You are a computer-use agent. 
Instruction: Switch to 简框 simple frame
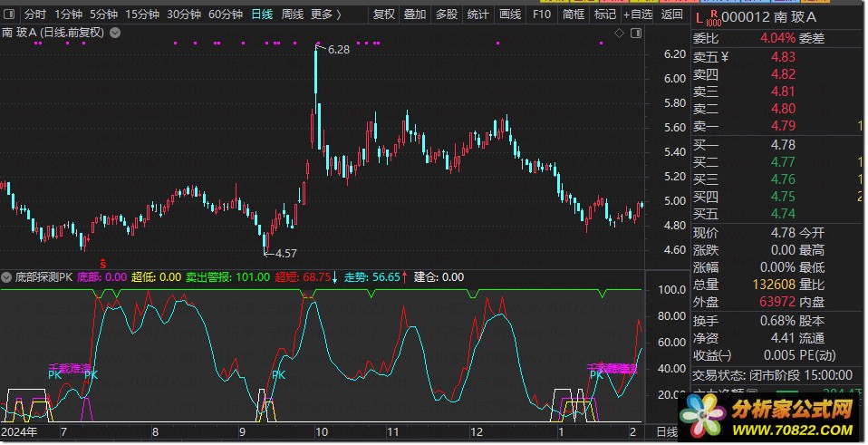(574, 15)
